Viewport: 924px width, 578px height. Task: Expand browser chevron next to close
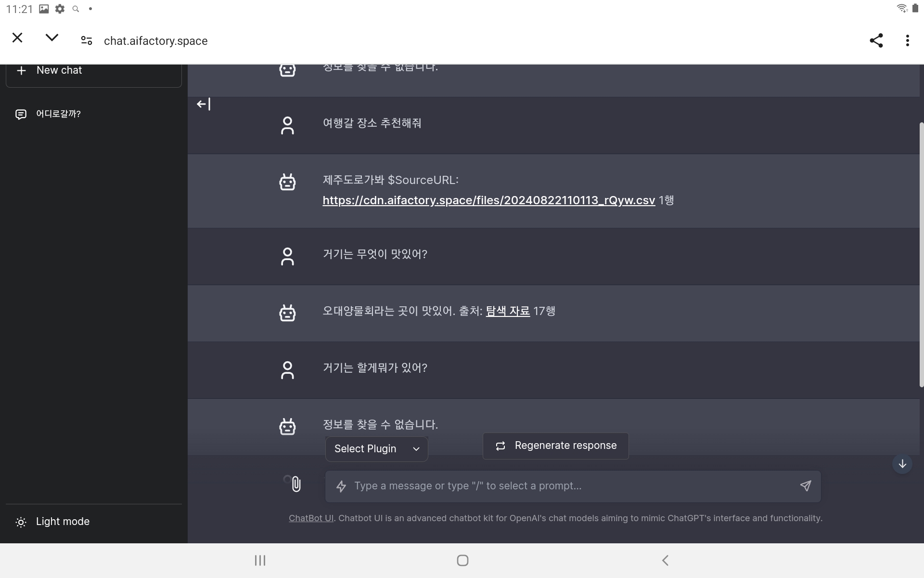point(51,38)
